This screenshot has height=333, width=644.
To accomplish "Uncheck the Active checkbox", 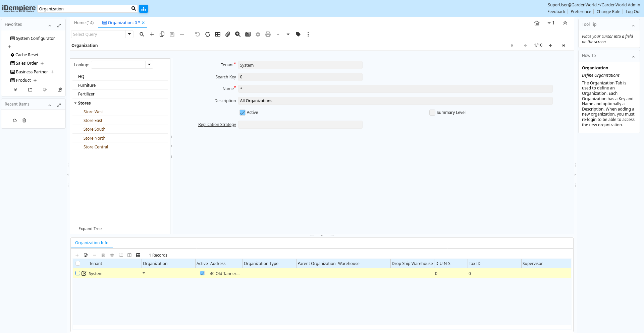I will (243, 113).
